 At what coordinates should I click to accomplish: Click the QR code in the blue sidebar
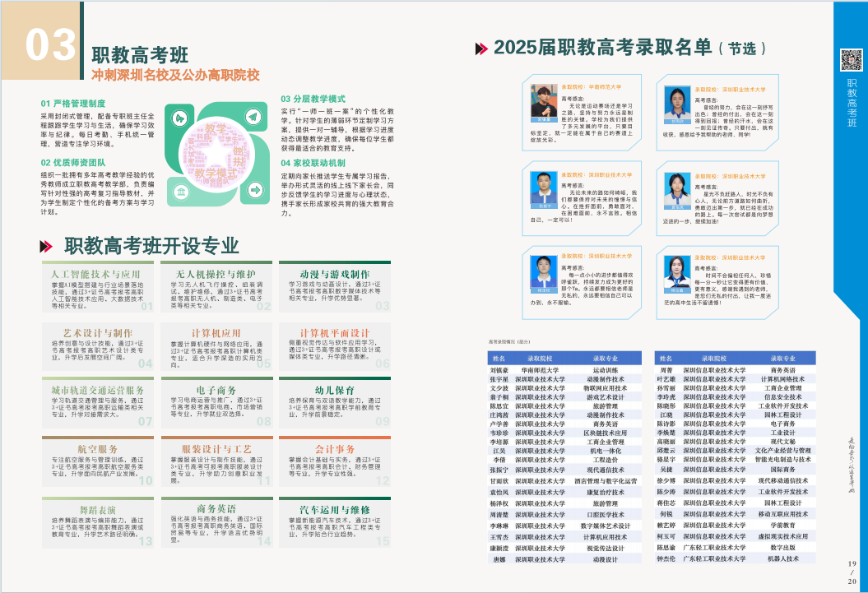[851, 61]
